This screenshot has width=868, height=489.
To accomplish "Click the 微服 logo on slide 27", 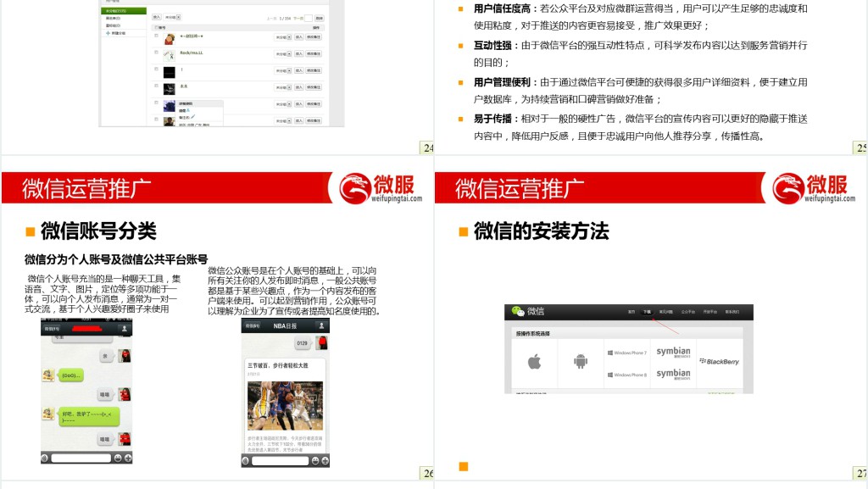I will (815, 188).
